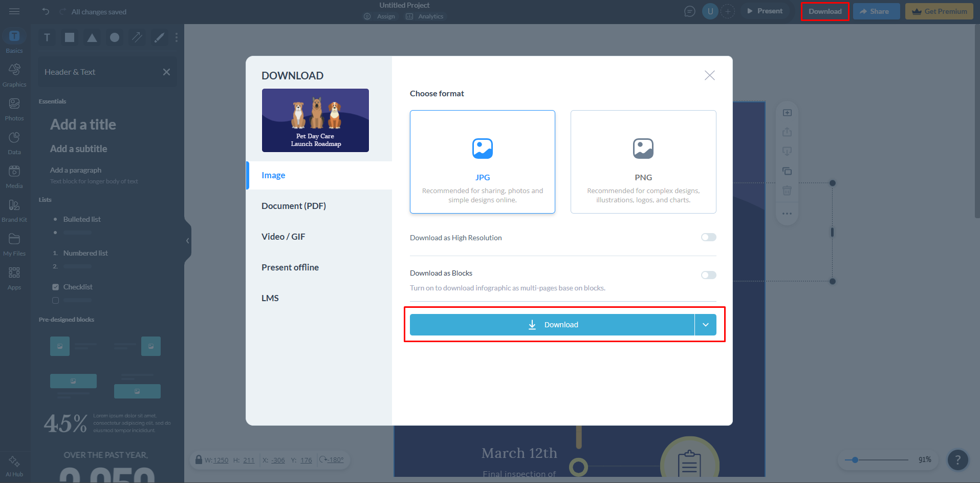Click the undo arrow icon
The image size is (980, 483).
click(46, 11)
